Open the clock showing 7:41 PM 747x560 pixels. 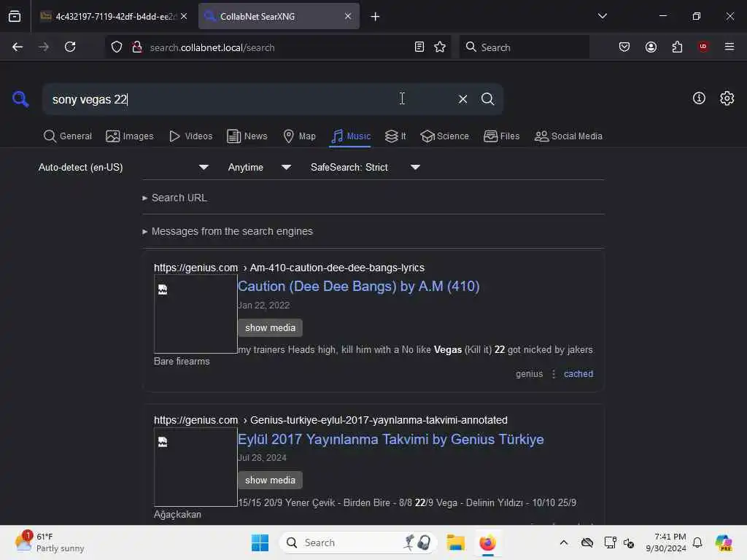[x=665, y=542]
